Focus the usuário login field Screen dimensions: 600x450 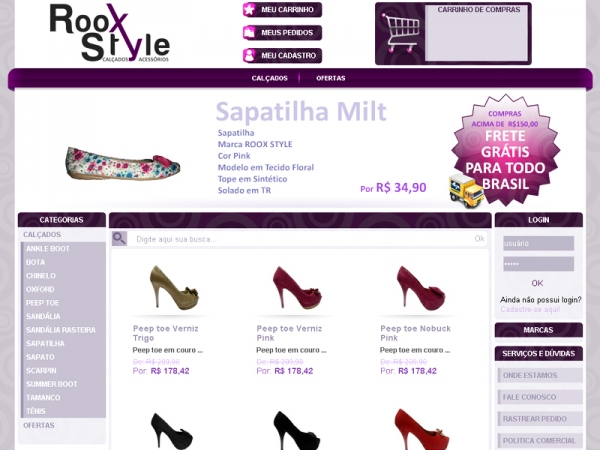click(x=538, y=243)
